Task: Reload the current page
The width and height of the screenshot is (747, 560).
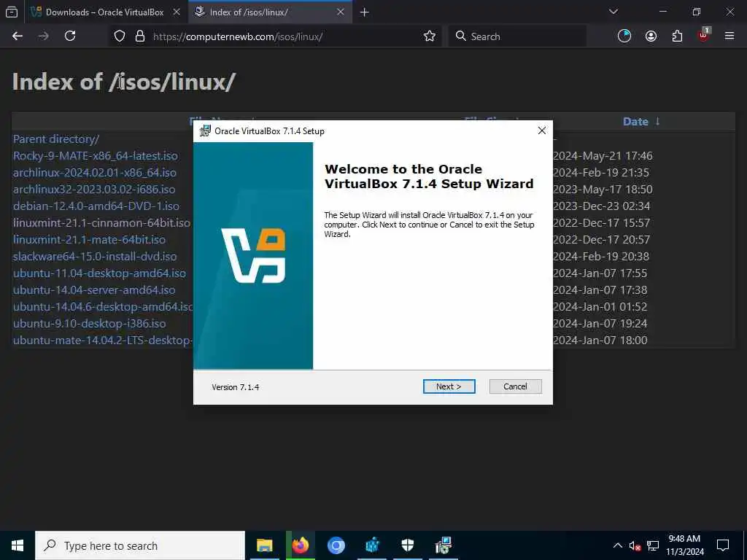Action: click(x=70, y=36)
